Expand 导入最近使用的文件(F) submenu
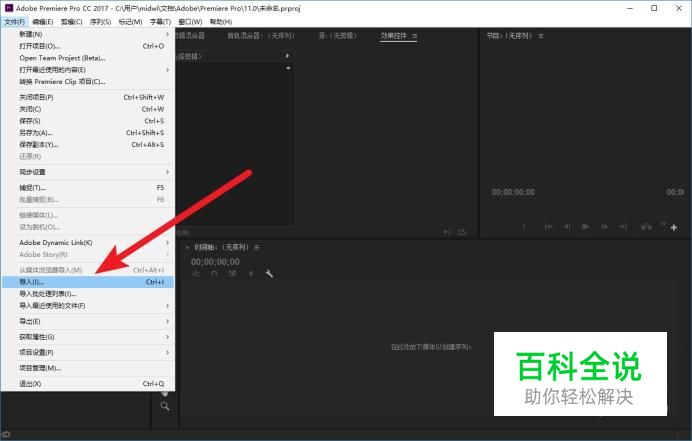This screenshot has height=441, width=692. point(88,305)
